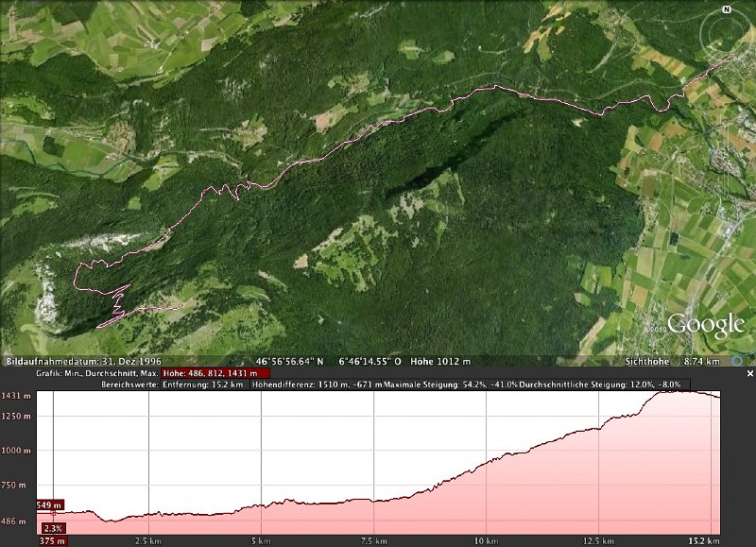Click the 10 km mark on profile axis

[486, 540]
